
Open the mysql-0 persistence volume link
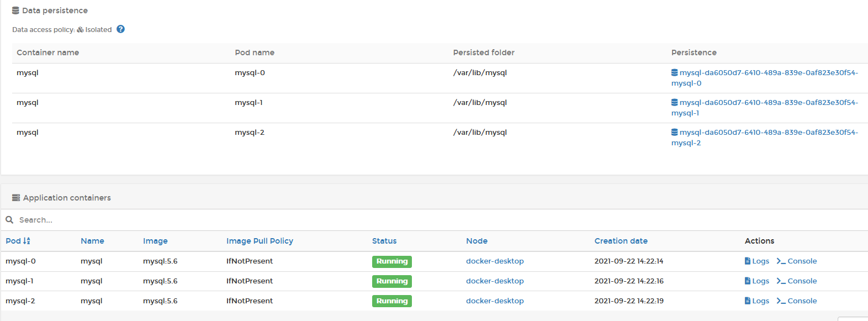click(764, 78)
